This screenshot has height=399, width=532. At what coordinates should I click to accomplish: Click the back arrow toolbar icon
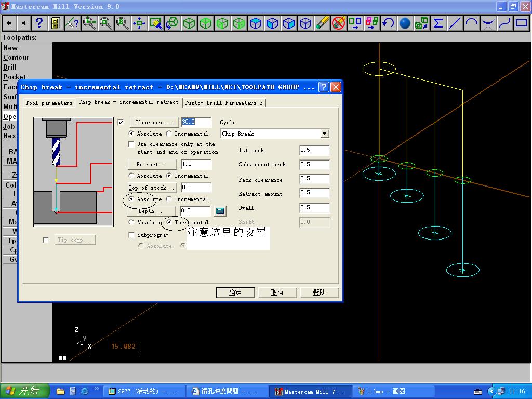(x=9, y=23)
